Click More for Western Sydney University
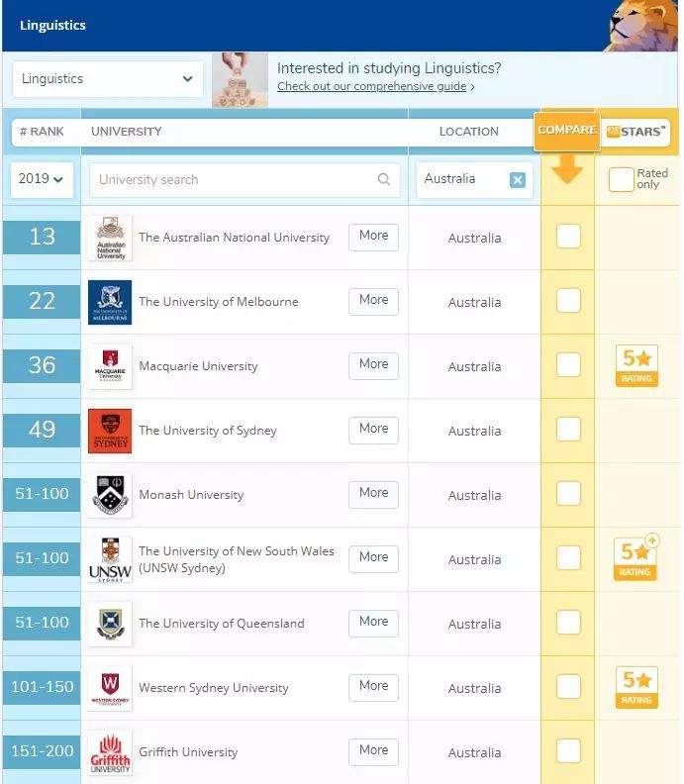This screenshot has height=784, width=684. pos(373,687)
